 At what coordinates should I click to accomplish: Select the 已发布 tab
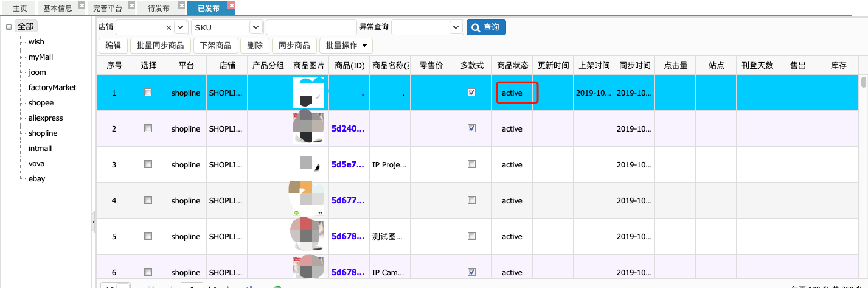click(209, 9)
